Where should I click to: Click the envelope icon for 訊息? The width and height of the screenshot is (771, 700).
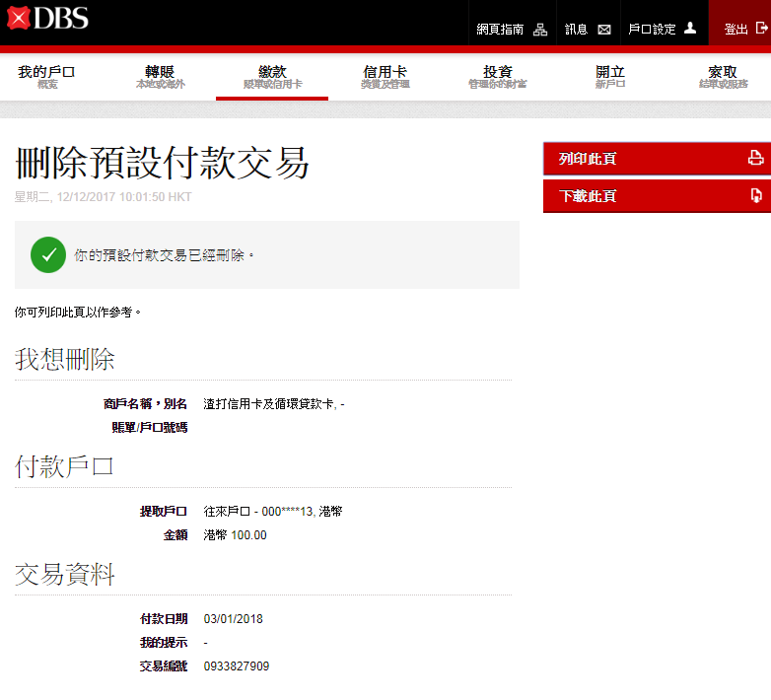(x=604, y=30)
